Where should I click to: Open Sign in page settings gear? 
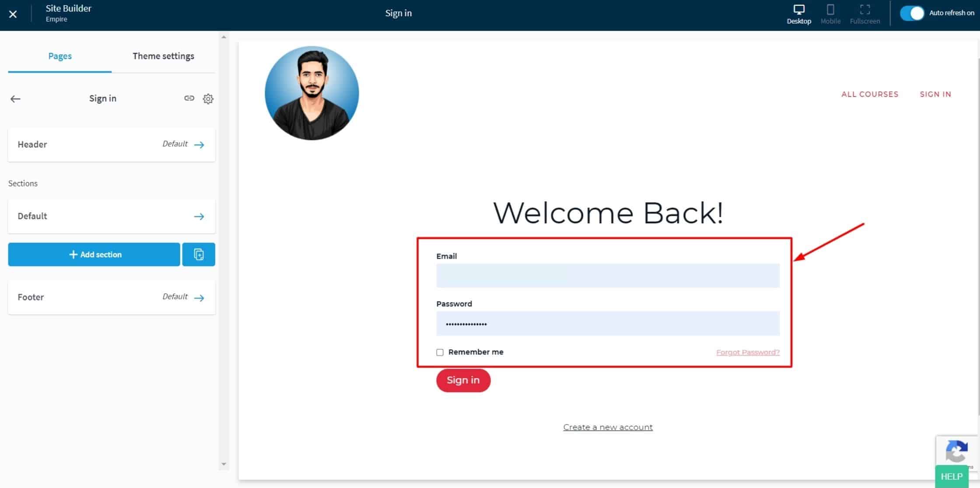[208, 99]
